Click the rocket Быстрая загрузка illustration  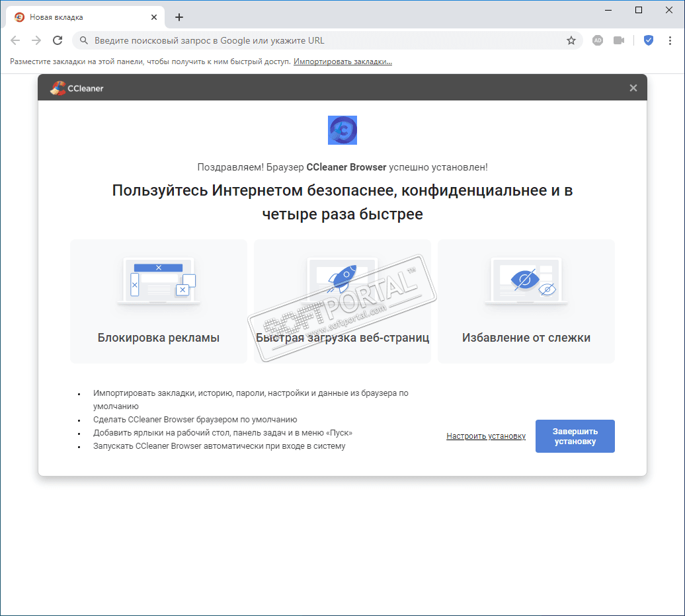pos(342,280)
